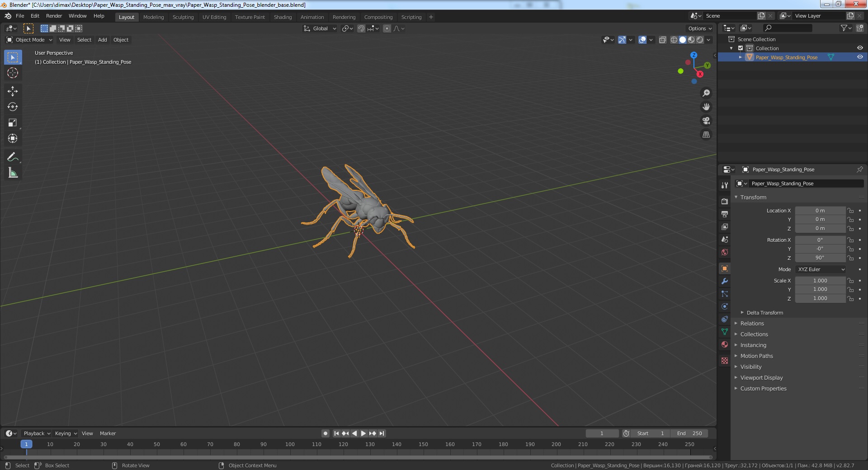
Task: Open the Output properties tab
Action: click(725, 214)
